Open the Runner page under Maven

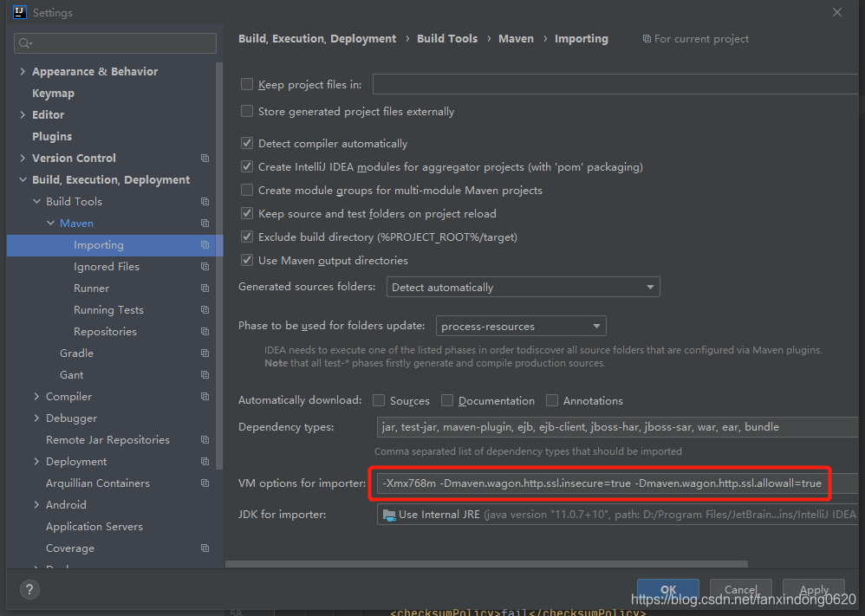tap(92, 289)
